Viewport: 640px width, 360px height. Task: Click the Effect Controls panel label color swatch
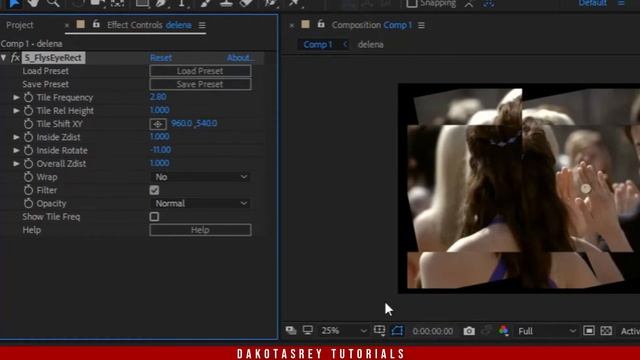point(81,24)
